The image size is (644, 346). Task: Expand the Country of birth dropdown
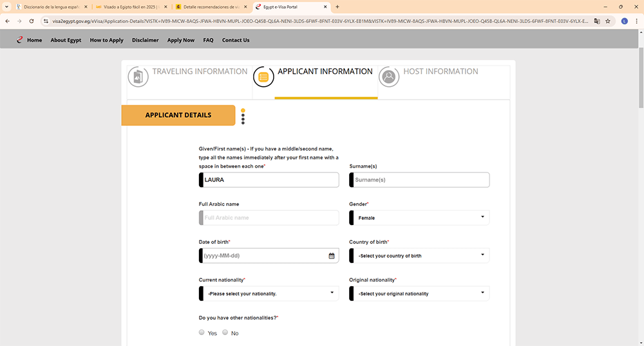(419, 256)
